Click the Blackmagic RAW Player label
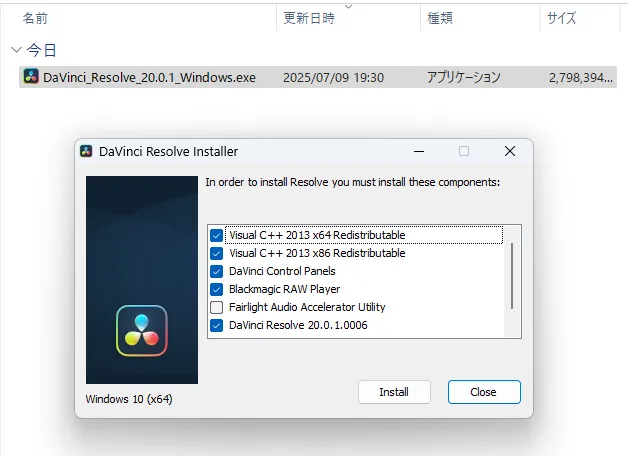628x456 pixels. (x=284, y=289)
